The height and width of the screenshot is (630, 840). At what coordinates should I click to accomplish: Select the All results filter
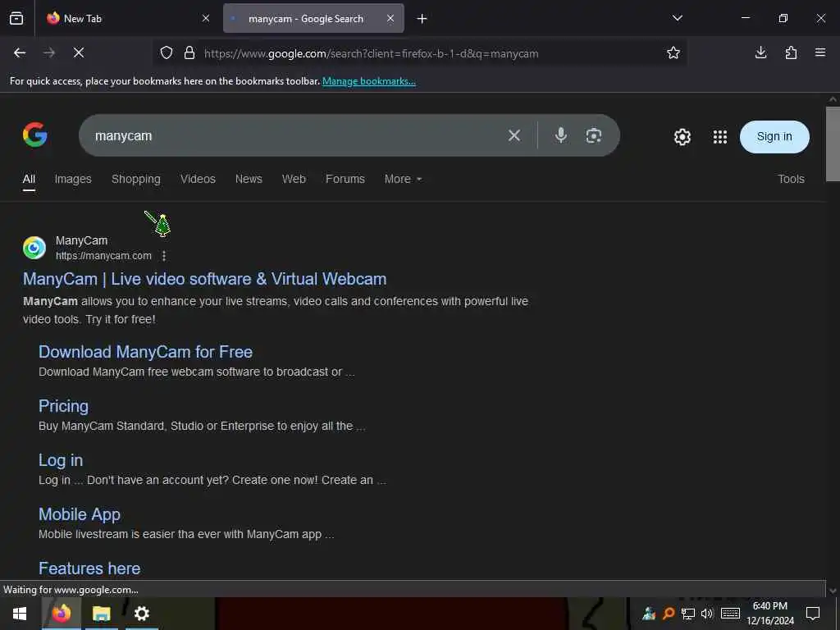point(29,179)
